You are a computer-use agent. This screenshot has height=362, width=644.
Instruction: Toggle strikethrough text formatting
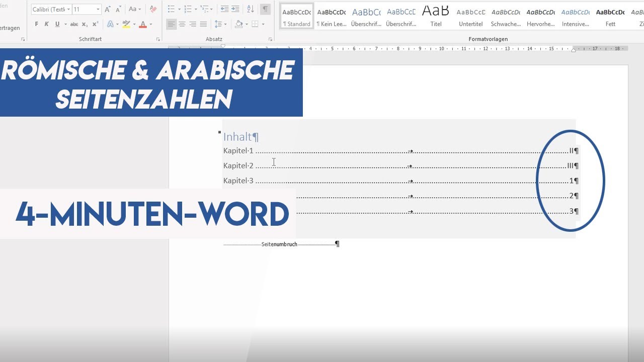tap(74, 24)
